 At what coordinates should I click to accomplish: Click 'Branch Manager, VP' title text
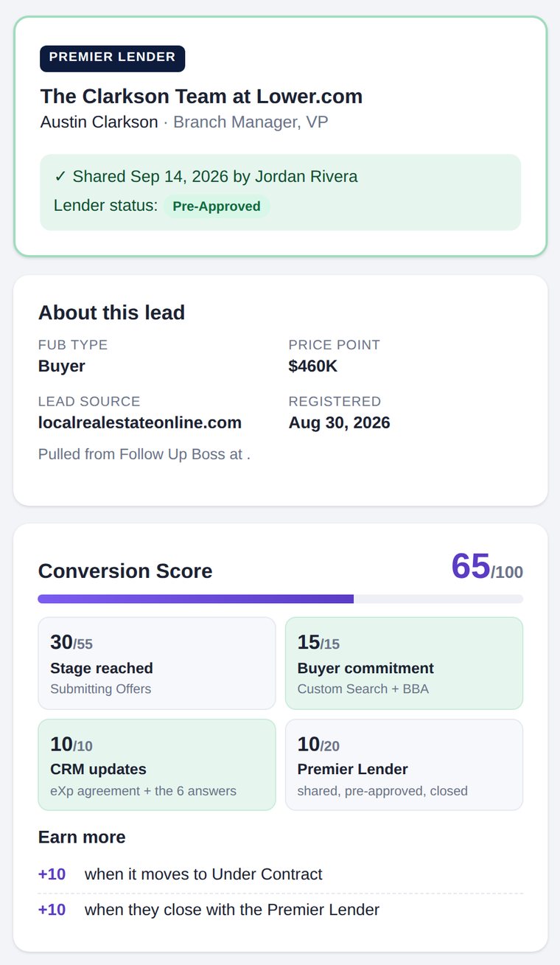(x=251, y=122)
